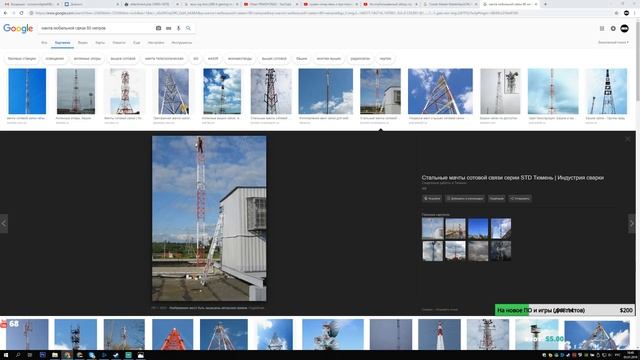Open the Google account avatar
640x360 pixels.
point(624,29)
